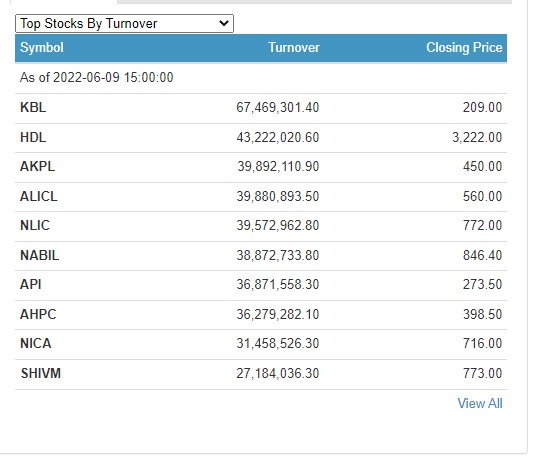Click NABIL closing price 846.40
Image resolution: width=537 pixels, height=457 pixels.
click(x=483, y=256)
